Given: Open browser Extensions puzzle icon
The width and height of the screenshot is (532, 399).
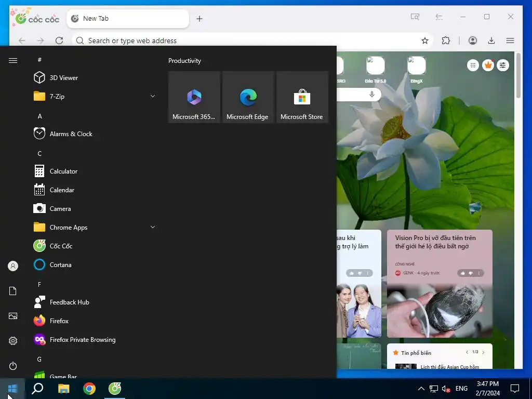Looking at the screenshot, I should (x=446, y=41).
